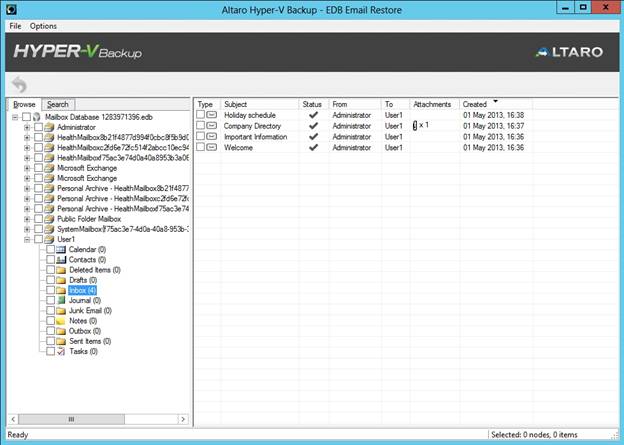The height and width of the screenshot is (445, 624).
Task: Click the Drafts folder icon
Action: click(61, 280)
